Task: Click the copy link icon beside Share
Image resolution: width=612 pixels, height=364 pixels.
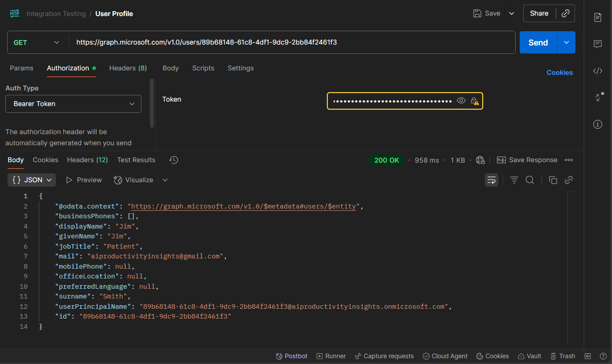Action: 566,13
